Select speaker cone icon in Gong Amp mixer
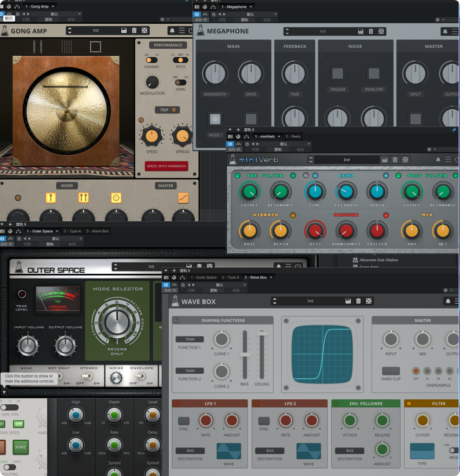This screenshot has height=476, width=460. 116,198
